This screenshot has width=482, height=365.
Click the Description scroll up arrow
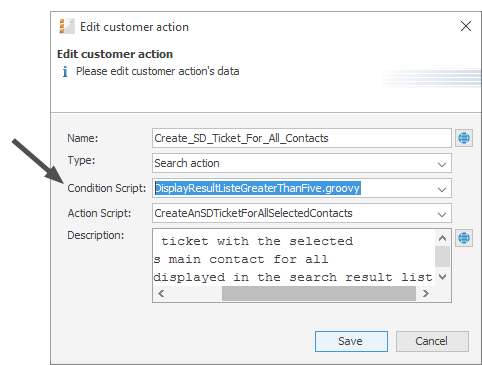coord(442,238)
